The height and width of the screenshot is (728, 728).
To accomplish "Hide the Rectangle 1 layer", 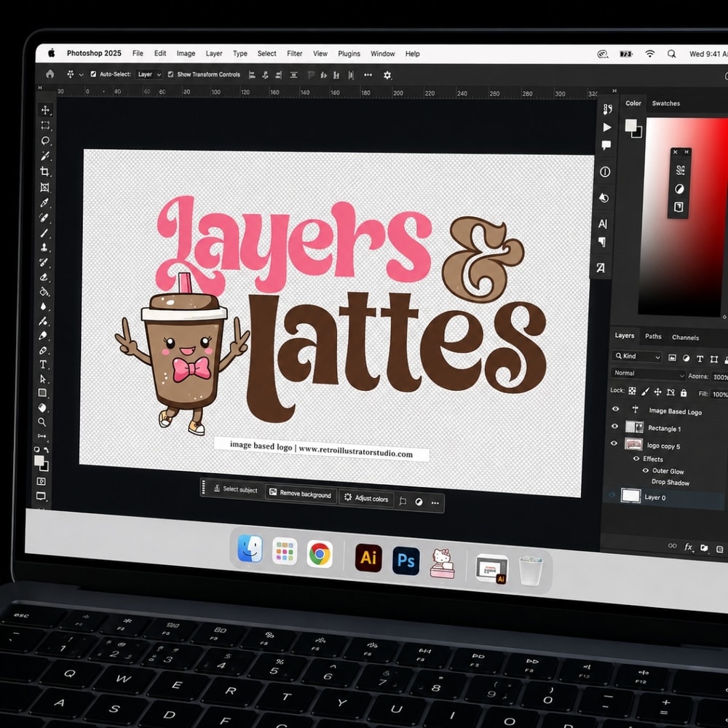I will (x=614, y=426).
